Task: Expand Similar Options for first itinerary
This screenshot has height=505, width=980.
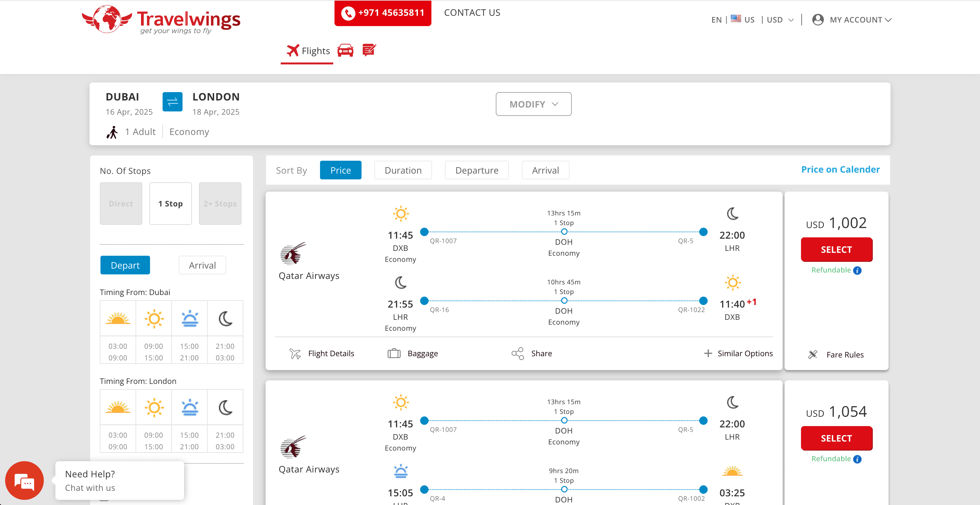Action: 745,354
